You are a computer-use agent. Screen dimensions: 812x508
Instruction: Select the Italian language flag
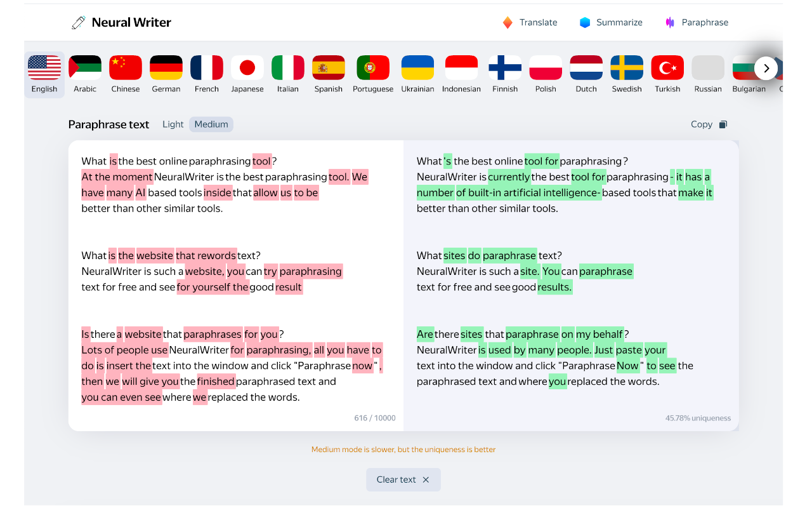(x=288, y=67)
